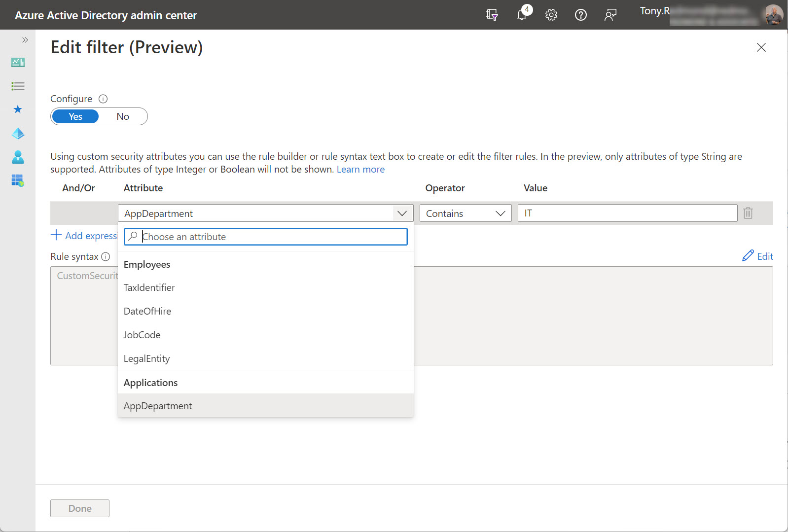The image size is (788, 532).
Task: Click the Employees group header
Action: 147,264
